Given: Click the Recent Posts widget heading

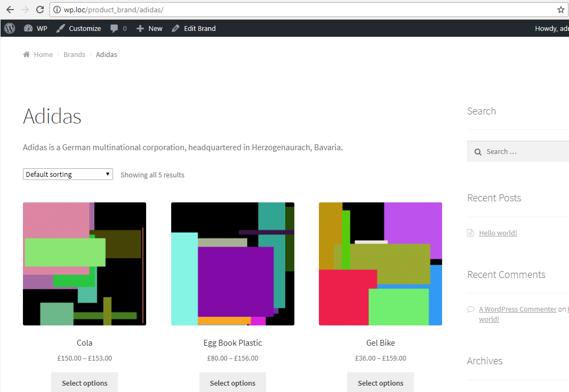Looking at the screenshot, I should tap(494, 198).
